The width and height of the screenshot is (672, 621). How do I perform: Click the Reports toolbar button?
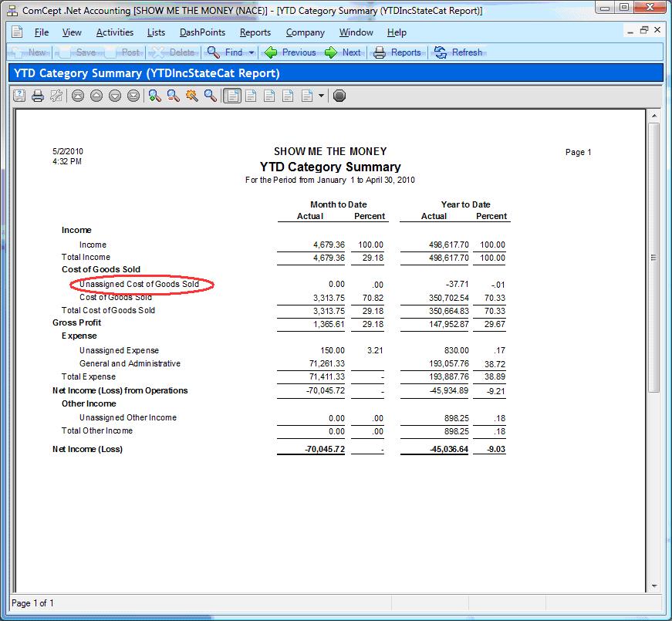click(397, 52)
